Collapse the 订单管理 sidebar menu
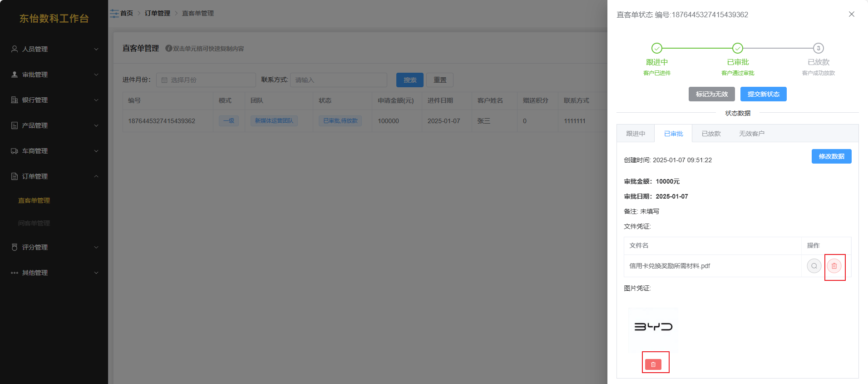The height and width of the screenshot is (384, 868). pyautogui.click(x=54, y=176)
